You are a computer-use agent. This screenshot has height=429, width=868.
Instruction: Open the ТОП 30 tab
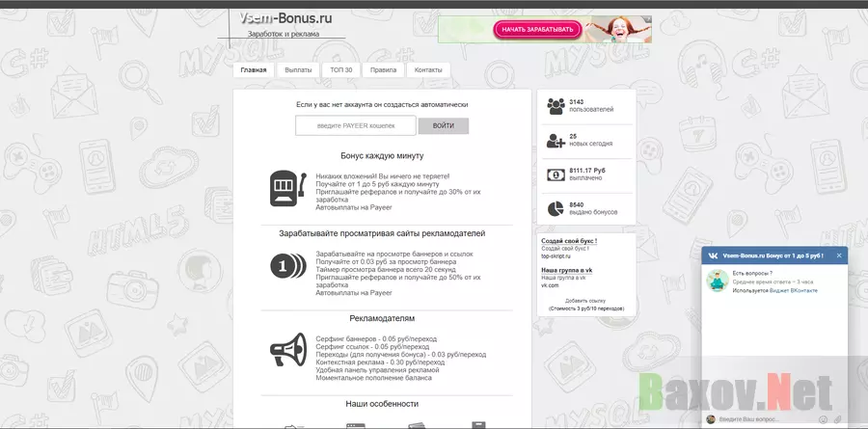341,70
